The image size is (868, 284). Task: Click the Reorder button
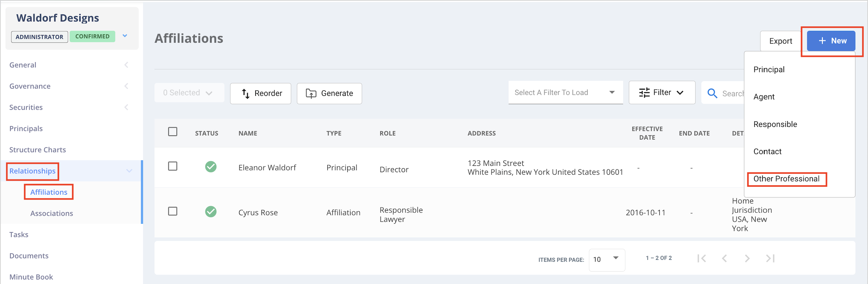click(260, 93)
